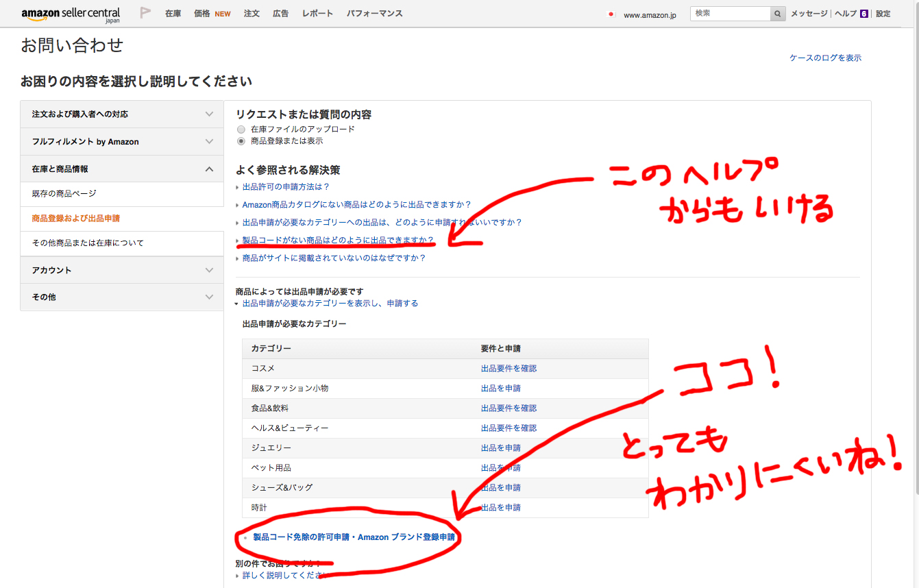Open the 広告 menu
Screen dimensions: 919x588
[x=281, y=14]
